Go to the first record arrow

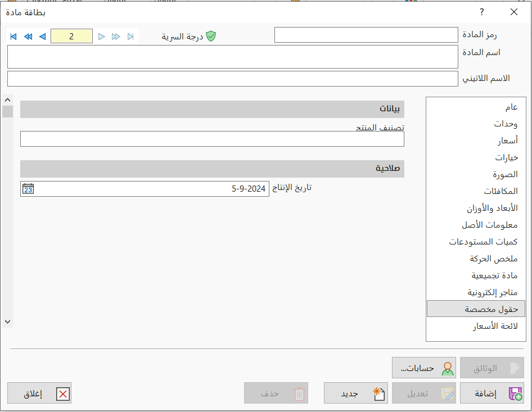[13, 37]
